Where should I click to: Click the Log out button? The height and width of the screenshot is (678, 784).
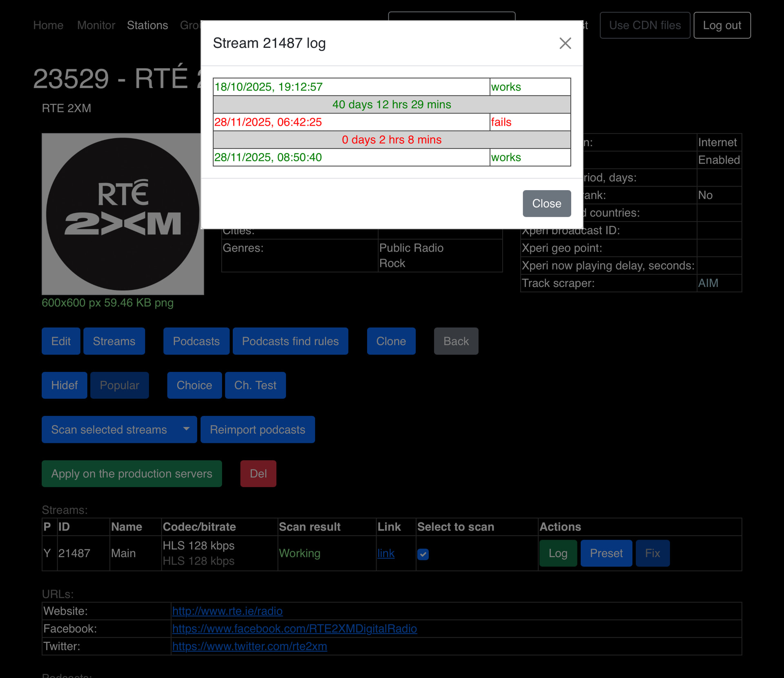[x=722, y=25]
